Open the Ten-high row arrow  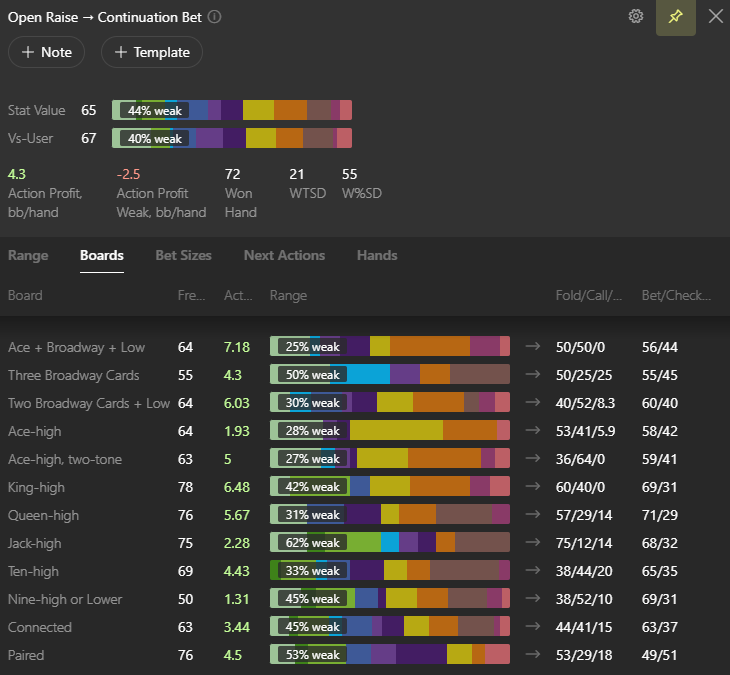[533, 570]
